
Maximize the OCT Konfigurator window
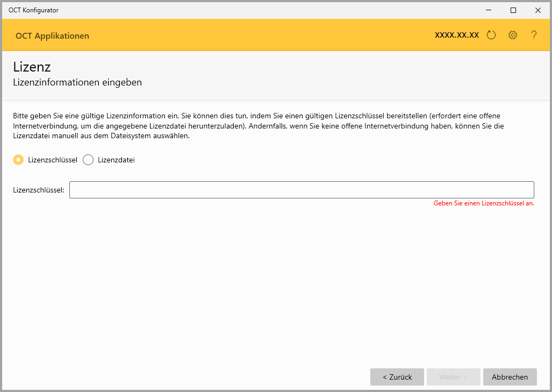pos(513,10)
